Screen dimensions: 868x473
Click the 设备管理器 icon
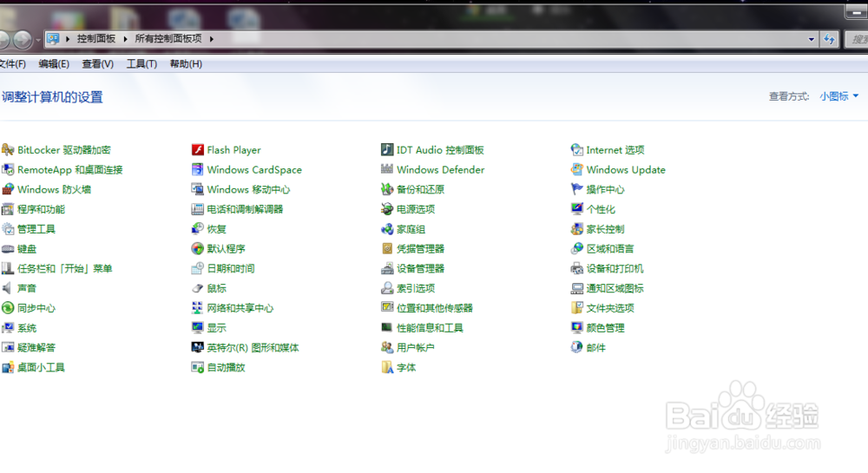click(387, 268)
